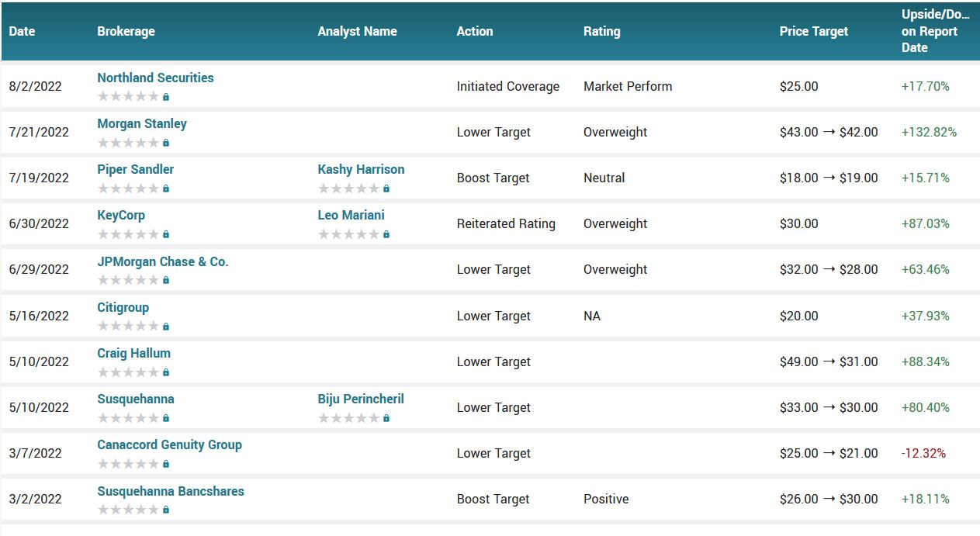Click the lock icon under Citigroup
The height and width of the screenshot is (536, 980).
166,327
